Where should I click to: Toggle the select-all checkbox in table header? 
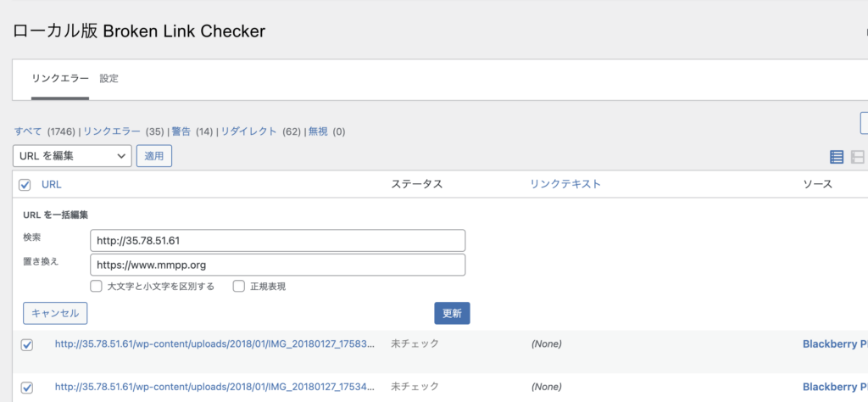click(x=25, y=185)
